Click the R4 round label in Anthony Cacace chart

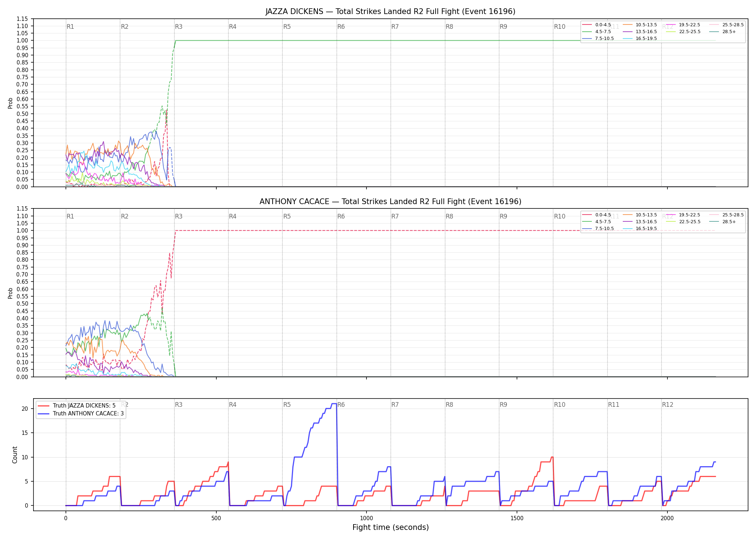point(233,216)
